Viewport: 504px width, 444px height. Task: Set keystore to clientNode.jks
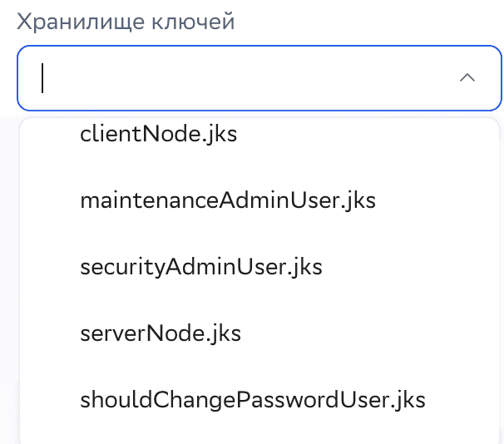pos(159,134)
